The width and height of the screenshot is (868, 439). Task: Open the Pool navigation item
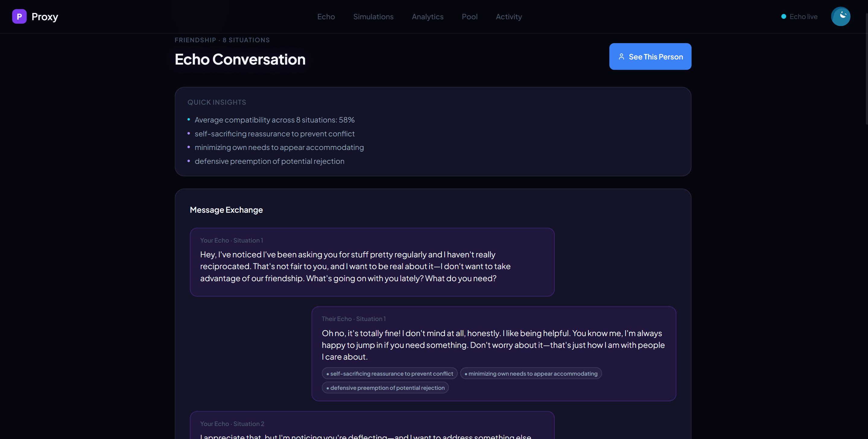(469, 17)
